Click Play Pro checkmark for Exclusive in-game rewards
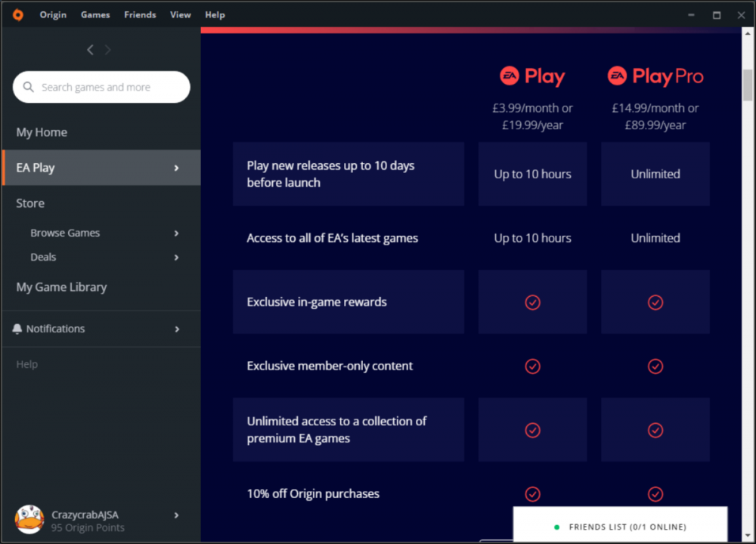 [655, 302]
